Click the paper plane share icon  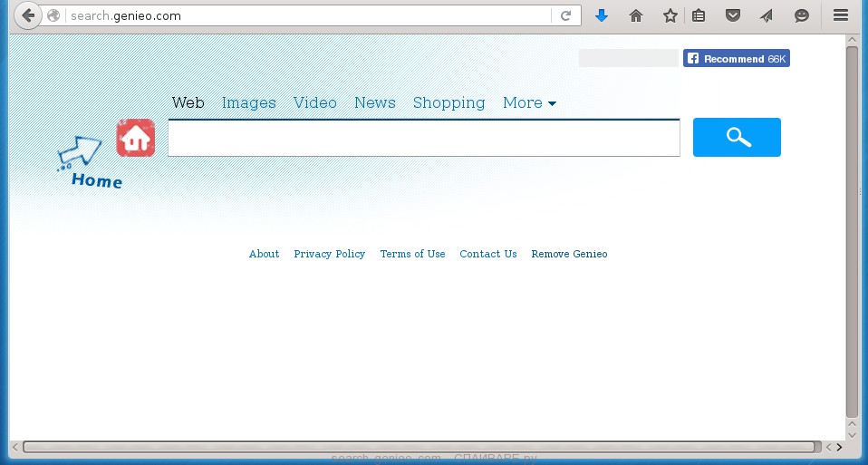click(x=767, y=15)
